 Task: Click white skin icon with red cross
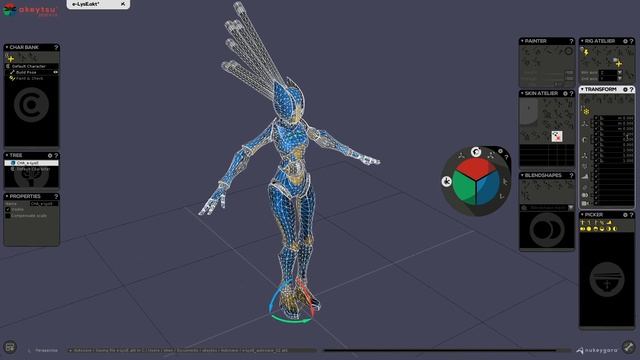pyautogui.click(x=557, y=136)
